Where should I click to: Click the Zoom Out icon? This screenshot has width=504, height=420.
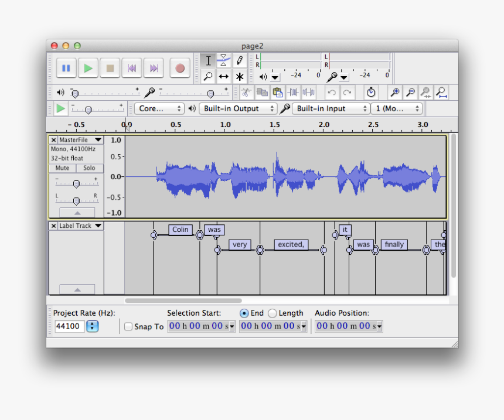tap(410, 93)
